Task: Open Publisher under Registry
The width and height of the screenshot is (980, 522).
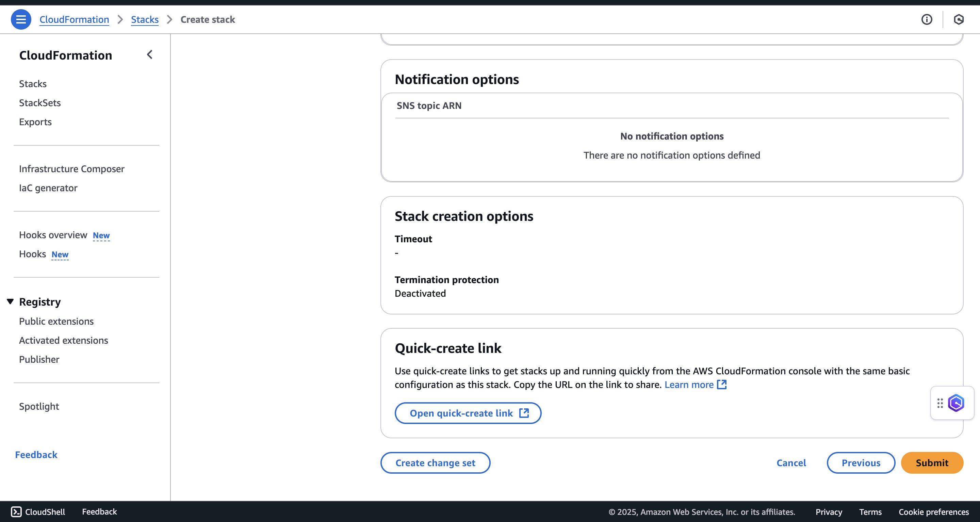Action: [x=39, y=359]
